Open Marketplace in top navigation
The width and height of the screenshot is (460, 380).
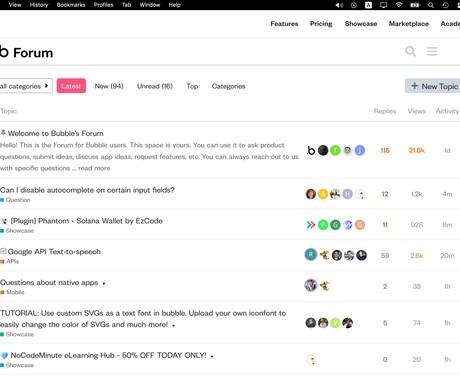tap(409, 24)
